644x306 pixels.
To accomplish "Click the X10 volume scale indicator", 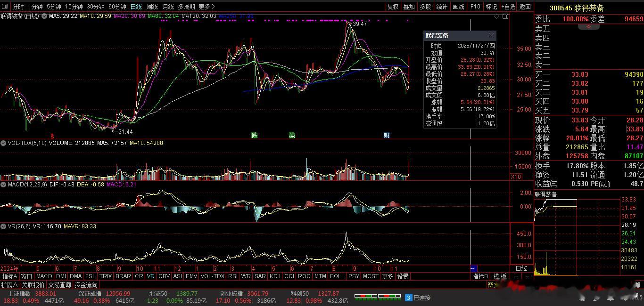I will click(x=516, y=177).
